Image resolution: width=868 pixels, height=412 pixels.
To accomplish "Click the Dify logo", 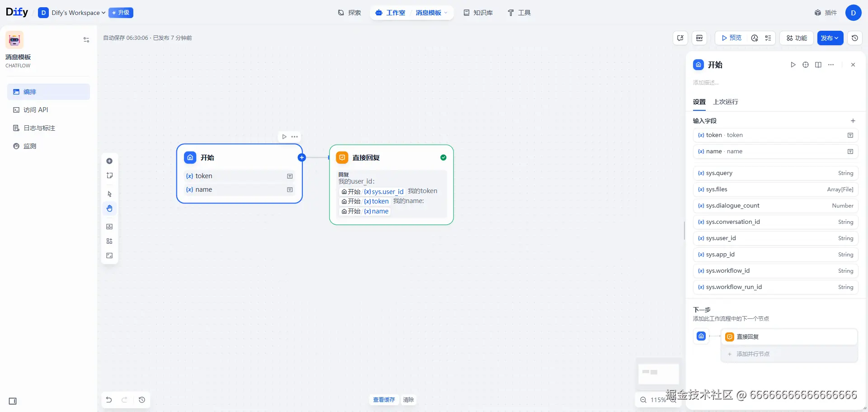I will (17, 12).
